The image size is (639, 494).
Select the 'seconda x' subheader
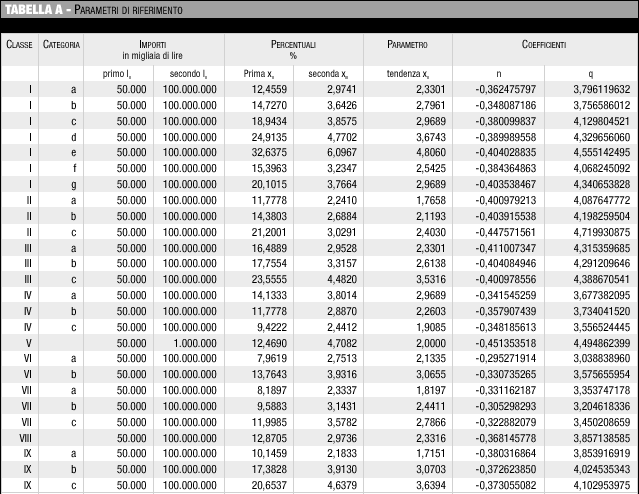[x=328, y=74]
